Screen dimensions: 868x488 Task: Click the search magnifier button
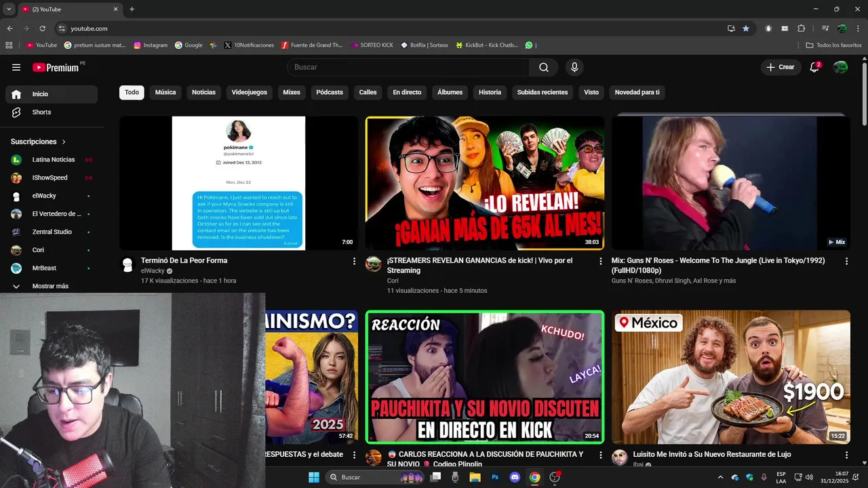[544, 67]
